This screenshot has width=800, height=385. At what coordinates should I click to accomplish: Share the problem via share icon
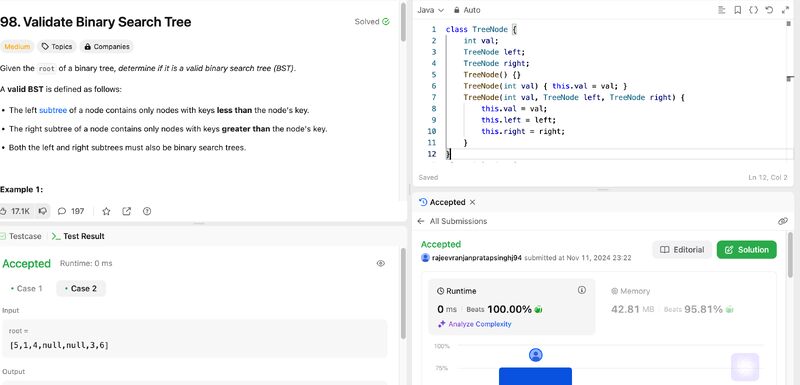pos(127,211)
